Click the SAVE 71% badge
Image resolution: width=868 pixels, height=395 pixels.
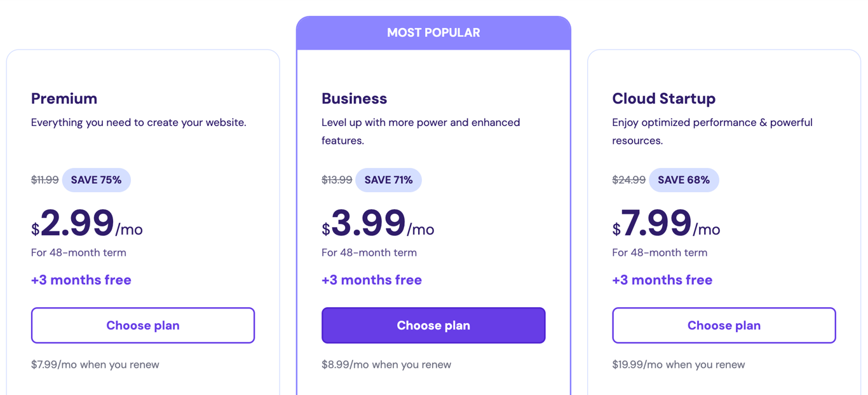tap(388, 180)
